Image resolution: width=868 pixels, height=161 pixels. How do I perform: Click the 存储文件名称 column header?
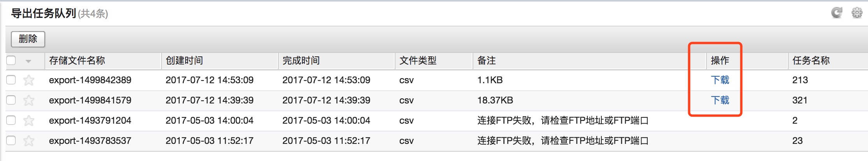(x=77, y=61)
